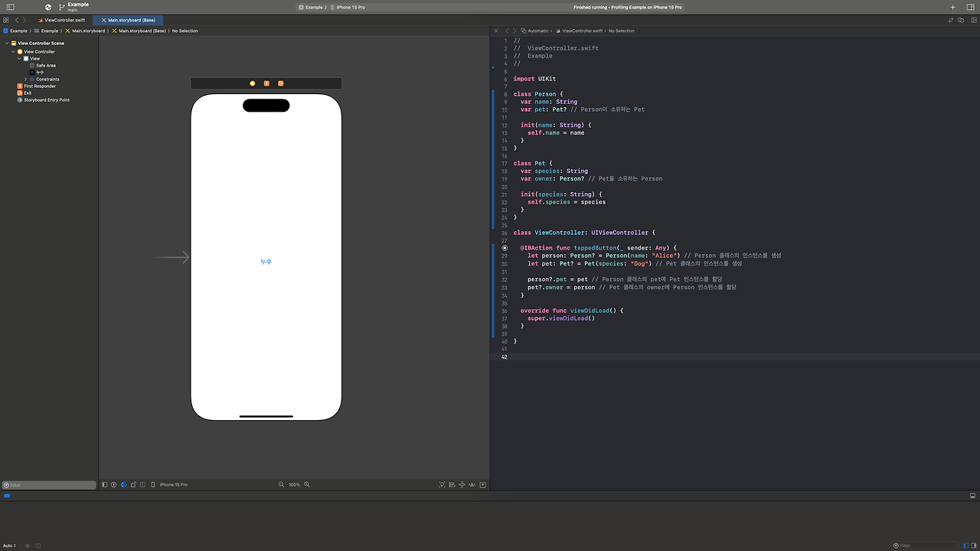Image resolution: width=980 pixels, height=551 pixels.
Task: Open the Align constraints menu
Action: (452, 484)
